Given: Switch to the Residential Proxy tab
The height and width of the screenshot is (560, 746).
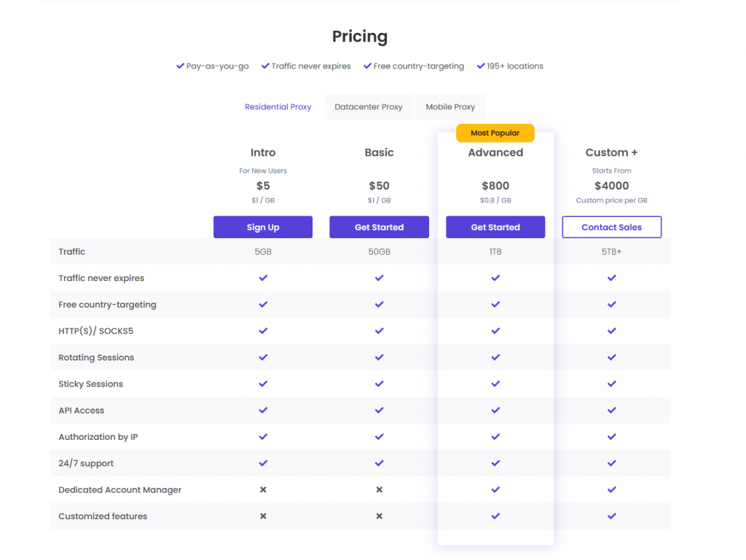Looking at the screenshot, I should pyautogui.click(x=278, y=107).
